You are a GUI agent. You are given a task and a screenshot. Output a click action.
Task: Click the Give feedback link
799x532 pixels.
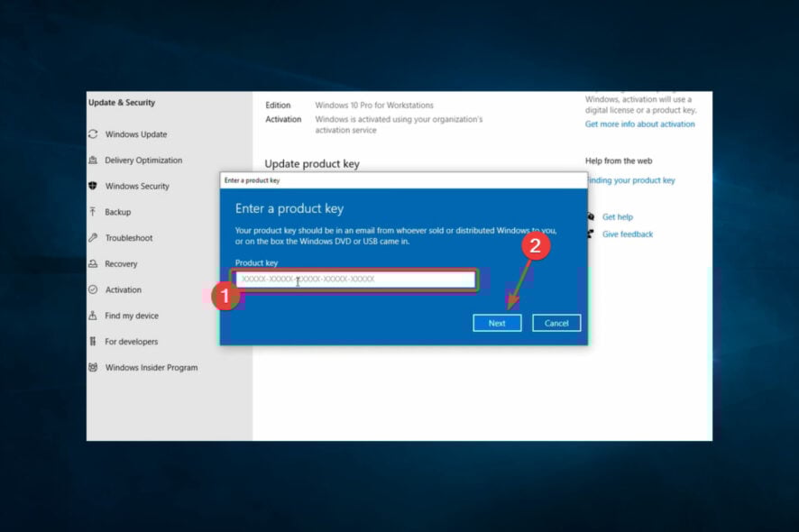628,234
